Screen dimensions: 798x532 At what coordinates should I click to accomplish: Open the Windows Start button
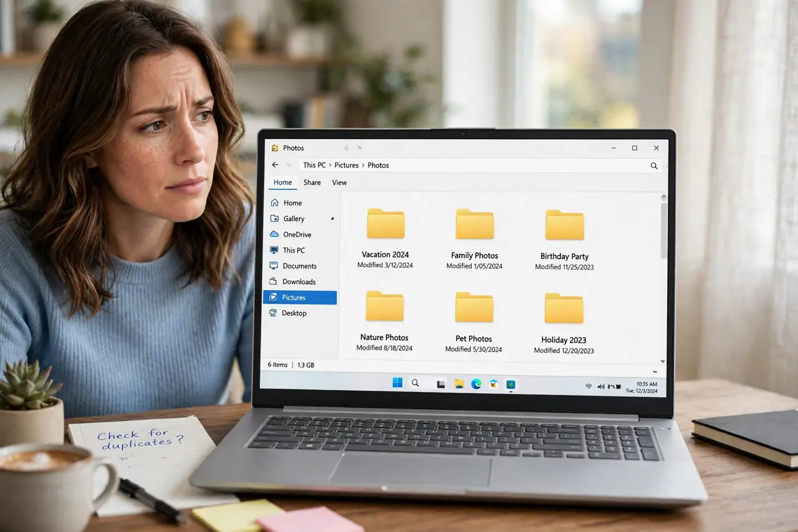point(397,383)
